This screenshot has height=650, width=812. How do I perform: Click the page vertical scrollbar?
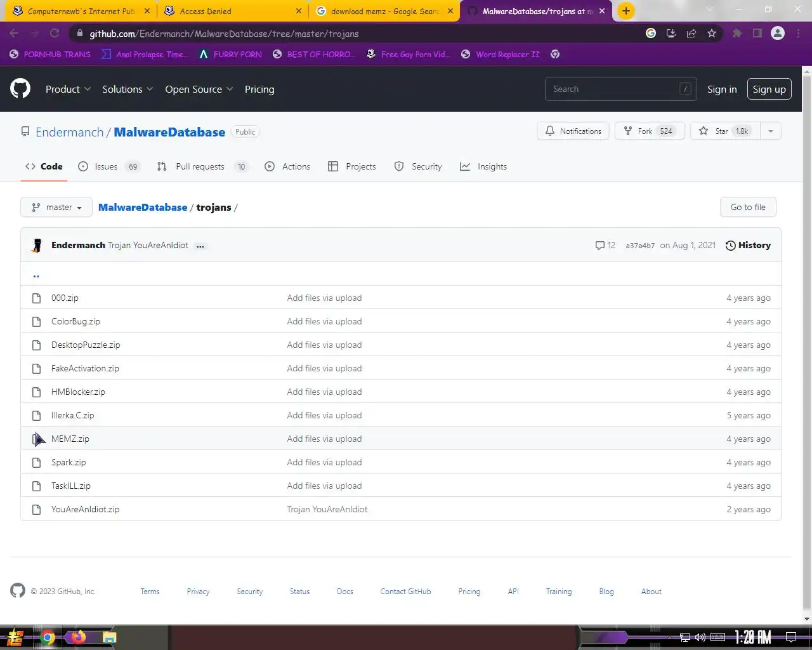point(806,345)
